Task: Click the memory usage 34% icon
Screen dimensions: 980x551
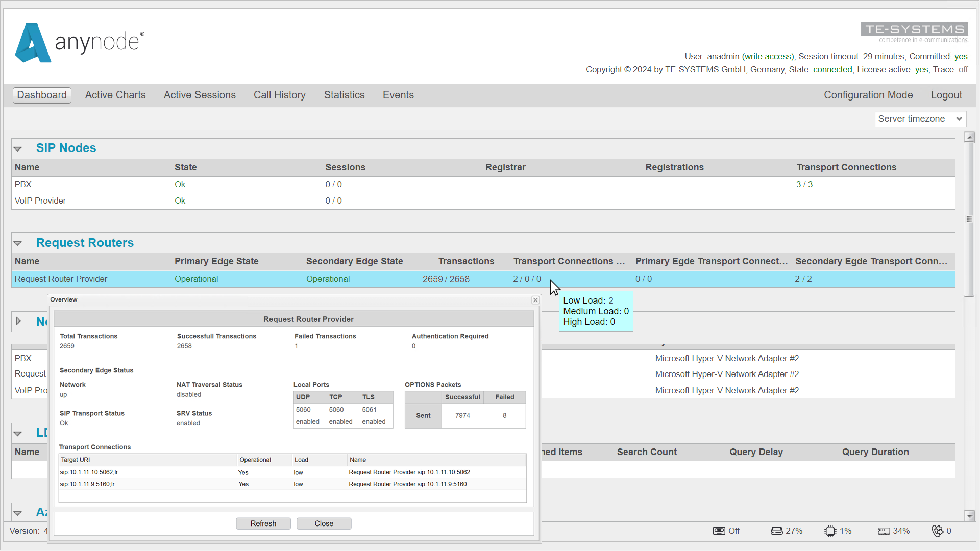Action: point(884,531)
